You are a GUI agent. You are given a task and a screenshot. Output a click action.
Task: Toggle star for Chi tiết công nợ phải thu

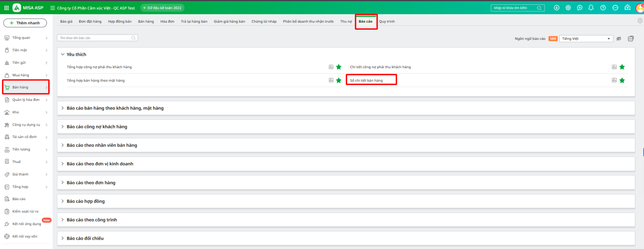tap(622, 67)
